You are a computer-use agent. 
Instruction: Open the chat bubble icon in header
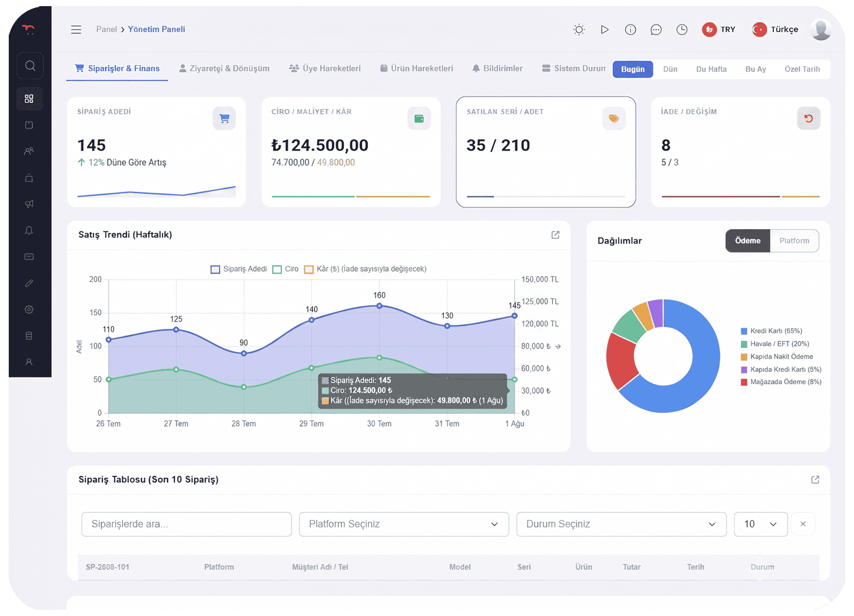656,29
